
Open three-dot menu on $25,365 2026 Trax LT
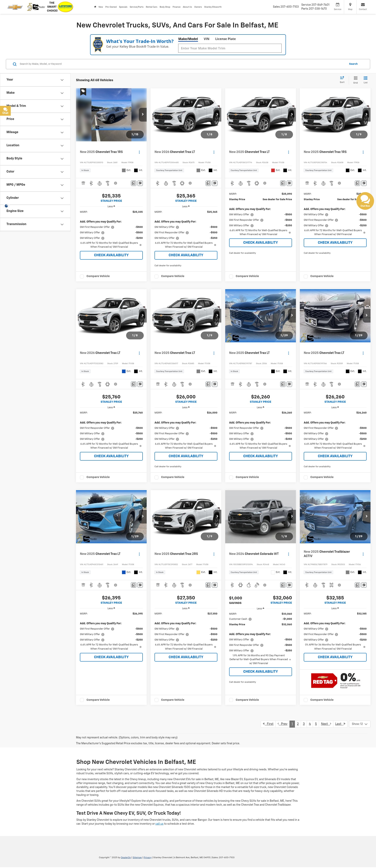[214, 152]
